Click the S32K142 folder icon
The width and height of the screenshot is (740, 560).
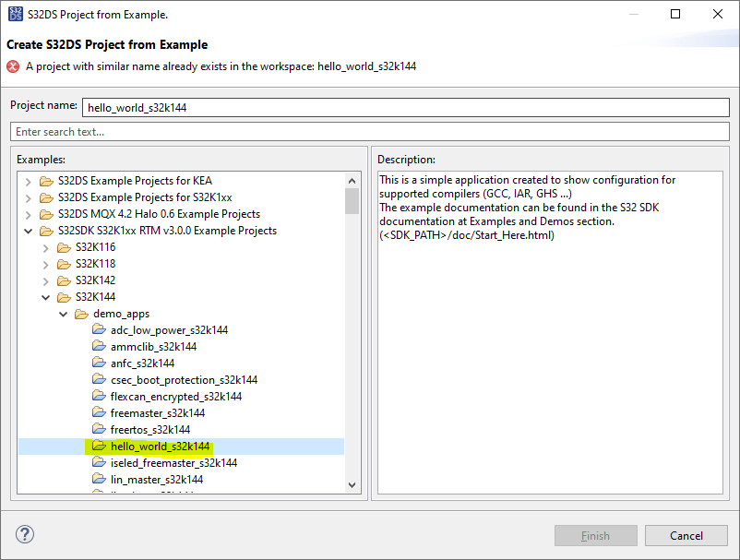[64, 280]
